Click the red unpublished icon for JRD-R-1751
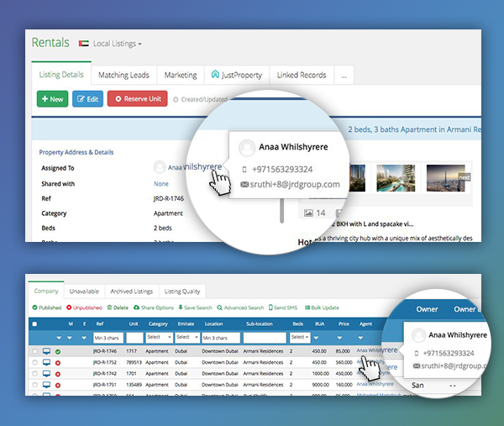Screen dimensions: 504x426 pos(58,385)
